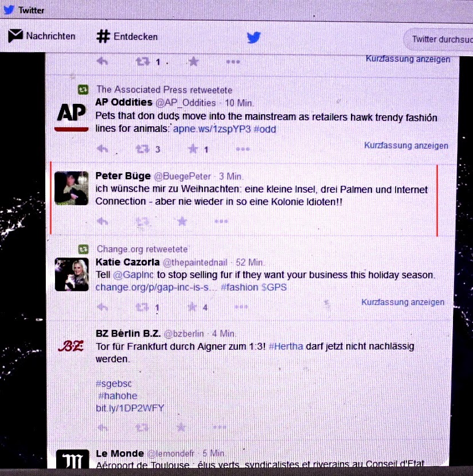Open AP Oddities profile name

tap(124, 102)
